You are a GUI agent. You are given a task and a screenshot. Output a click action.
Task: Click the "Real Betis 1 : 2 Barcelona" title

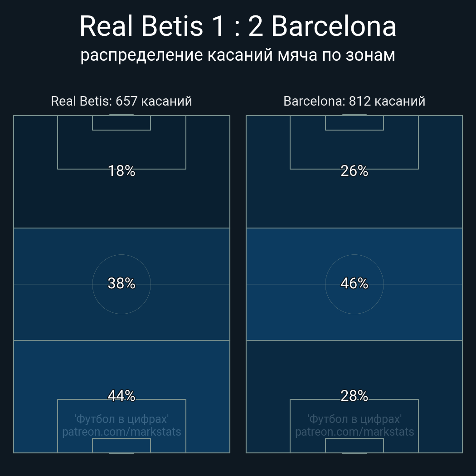tap(238, 26)
